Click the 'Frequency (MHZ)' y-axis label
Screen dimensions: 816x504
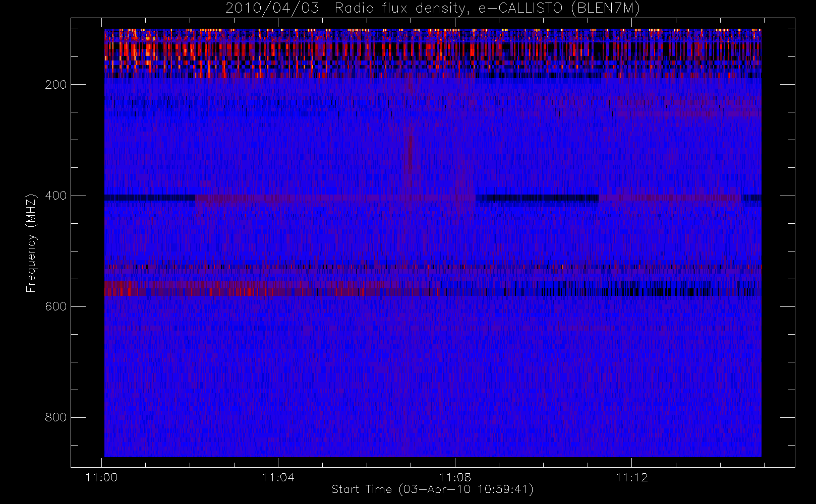pos(31,243)
